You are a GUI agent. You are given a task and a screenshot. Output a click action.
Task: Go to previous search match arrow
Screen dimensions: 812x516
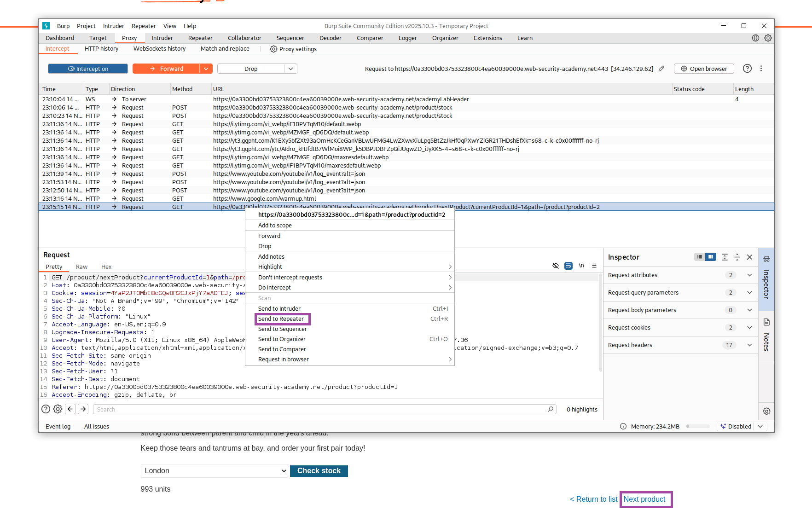(70, 409)
